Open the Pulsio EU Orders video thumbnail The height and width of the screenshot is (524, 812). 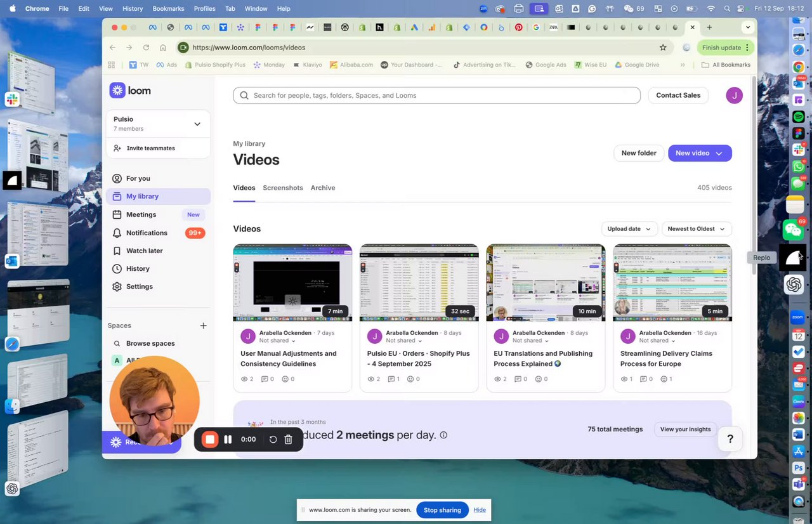point(419,282)
